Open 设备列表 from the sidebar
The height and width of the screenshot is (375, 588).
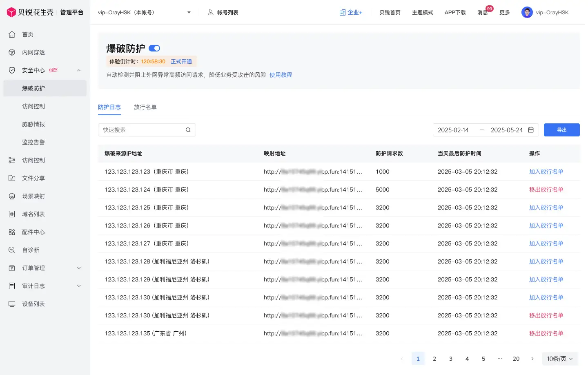pyautogui.click(x=33, y=304)
